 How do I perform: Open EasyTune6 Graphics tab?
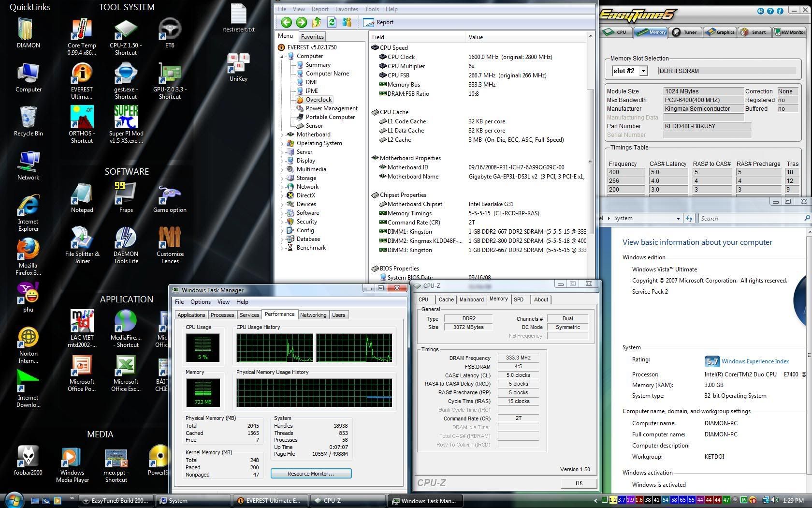[720, 32]
